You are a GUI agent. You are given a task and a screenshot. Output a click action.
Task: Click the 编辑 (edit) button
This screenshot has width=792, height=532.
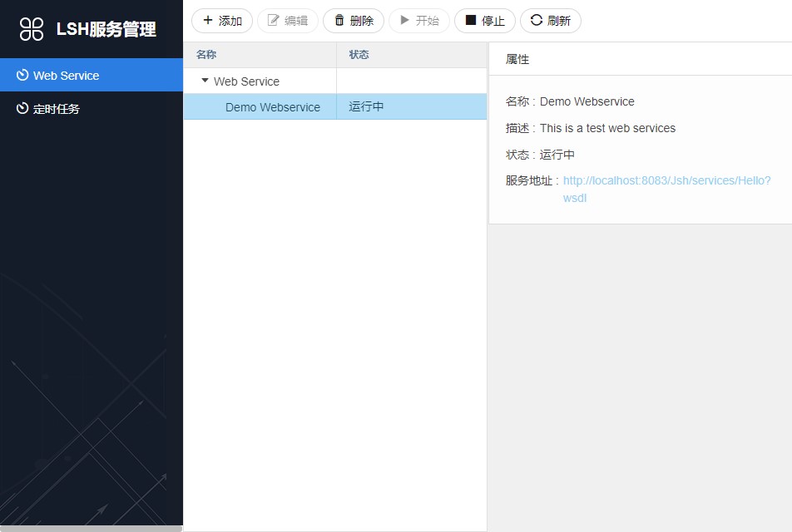[x=287, y=21]
